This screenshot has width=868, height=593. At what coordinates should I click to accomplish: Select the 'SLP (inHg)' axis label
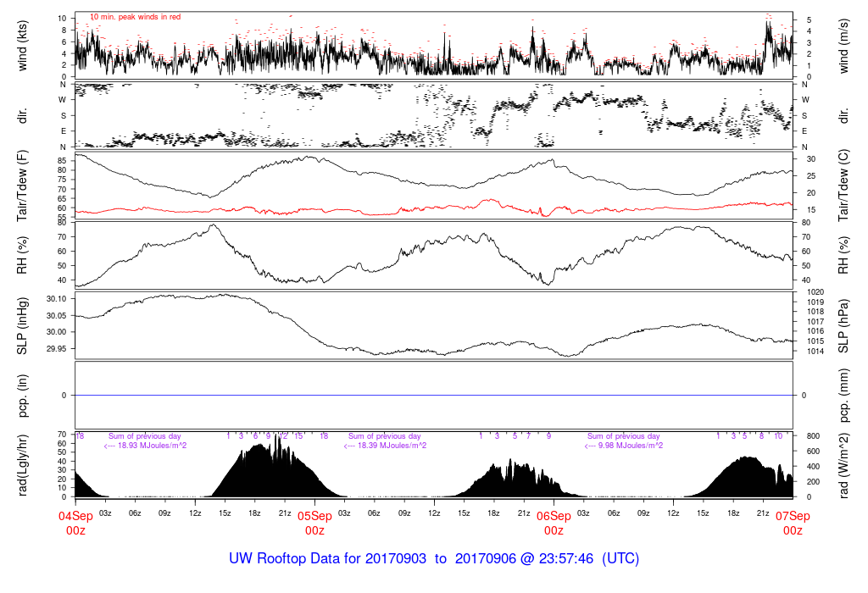tap(22, 326)
